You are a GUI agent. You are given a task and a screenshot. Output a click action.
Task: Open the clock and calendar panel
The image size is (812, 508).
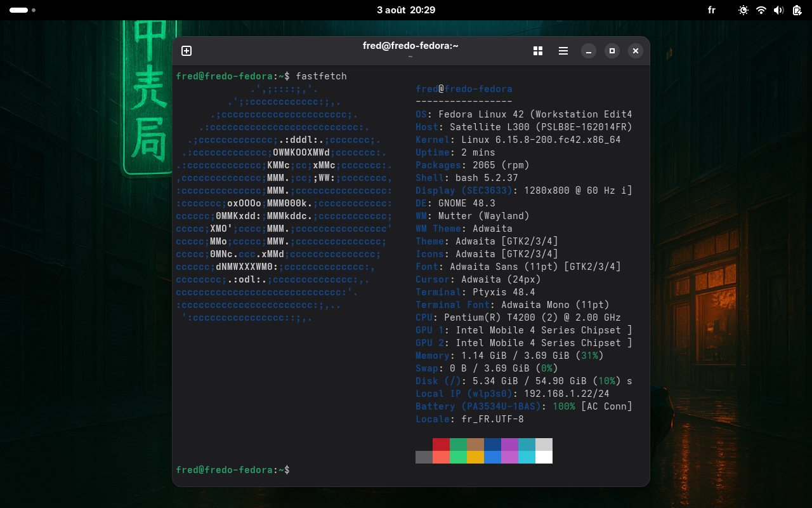click(406, 10)
